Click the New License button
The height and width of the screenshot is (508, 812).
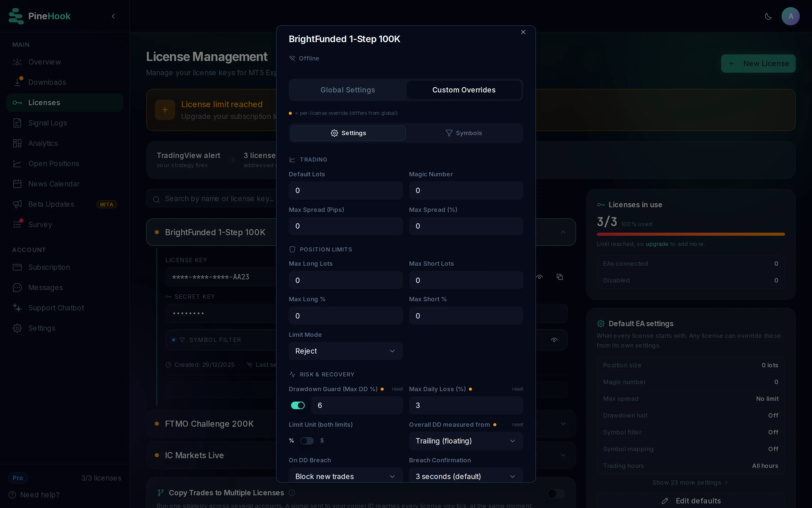click(x=758, y=63)
